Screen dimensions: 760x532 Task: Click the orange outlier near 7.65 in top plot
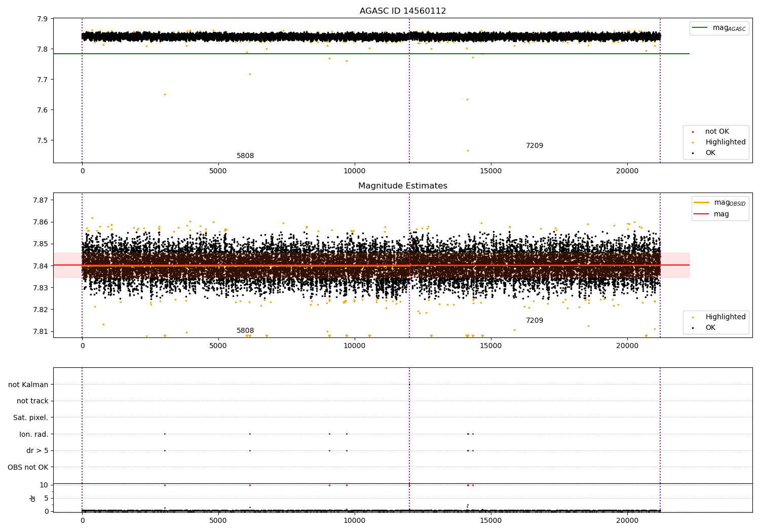pyautogui.click(x=164, y=94)
